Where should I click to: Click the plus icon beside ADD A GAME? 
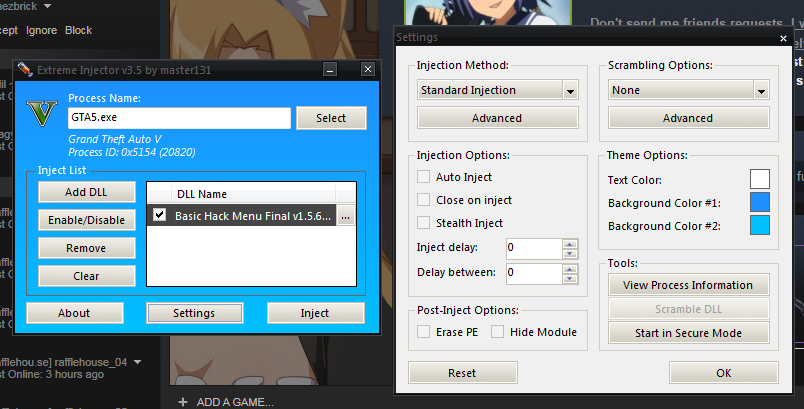point(183,402)
